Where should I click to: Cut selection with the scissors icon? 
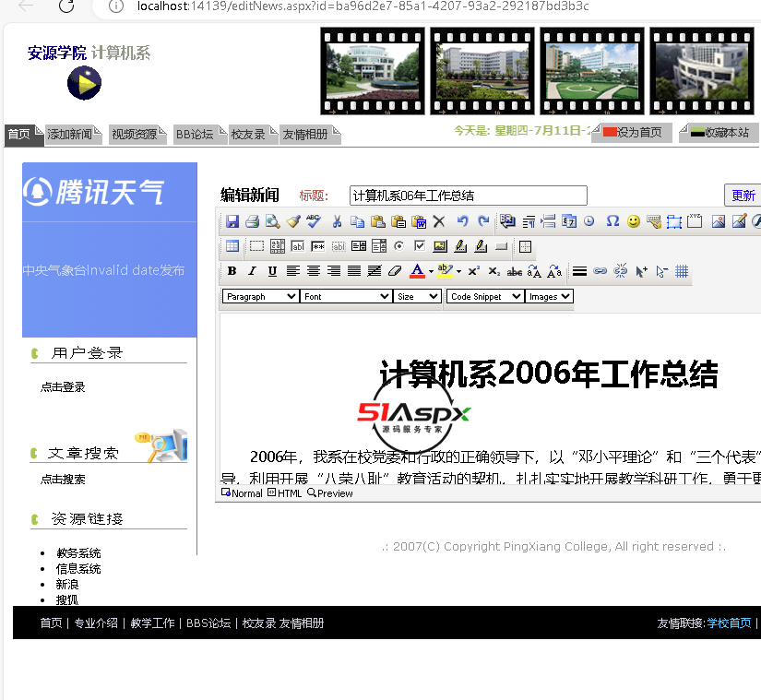coord(337,221)
